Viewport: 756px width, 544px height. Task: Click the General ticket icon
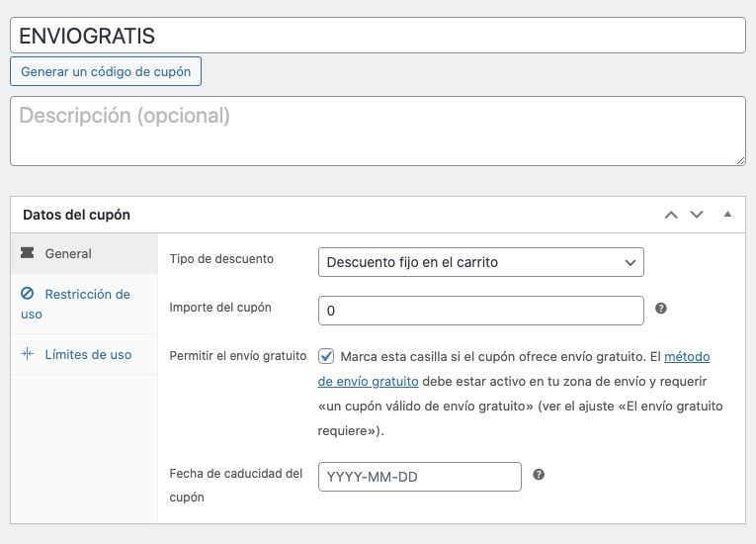pos(28,252)
